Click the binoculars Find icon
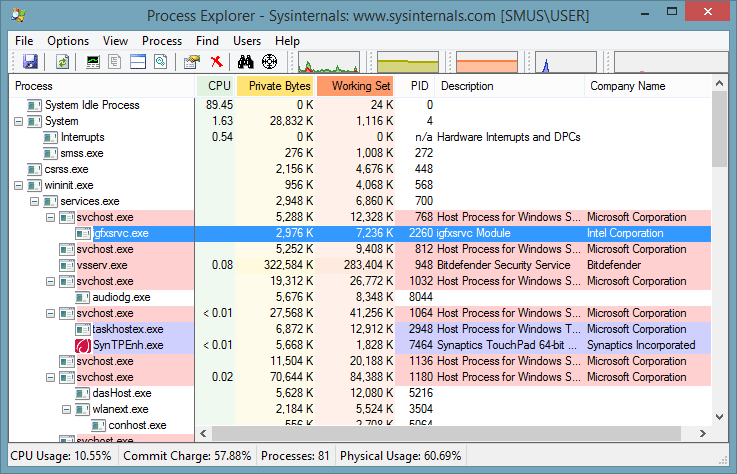The width and height of the screenshot is (737, 474). [245, 62]
